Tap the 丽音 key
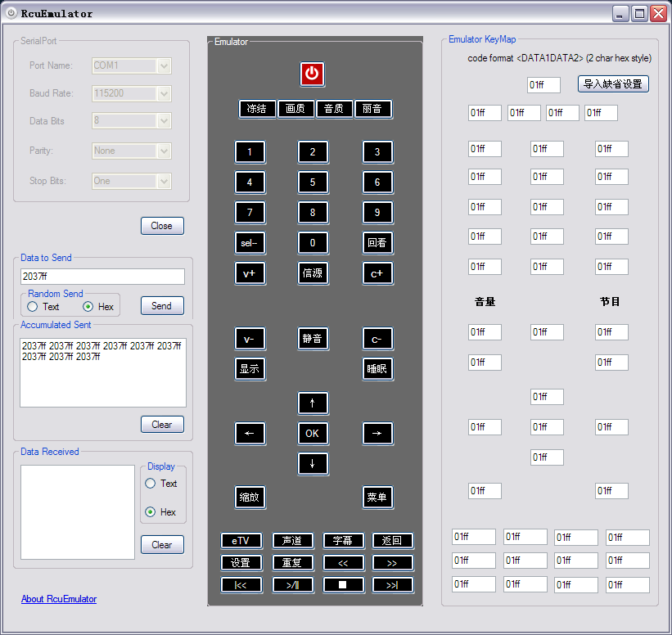The image size is (672, 635). pyautogui.click(x=373, y=109)
